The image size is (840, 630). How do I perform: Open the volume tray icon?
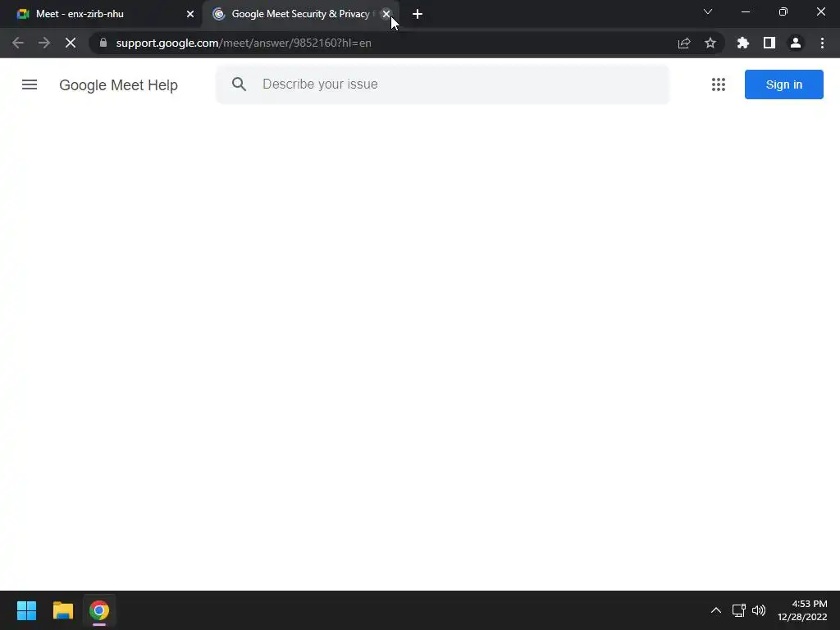click(759, 610)
